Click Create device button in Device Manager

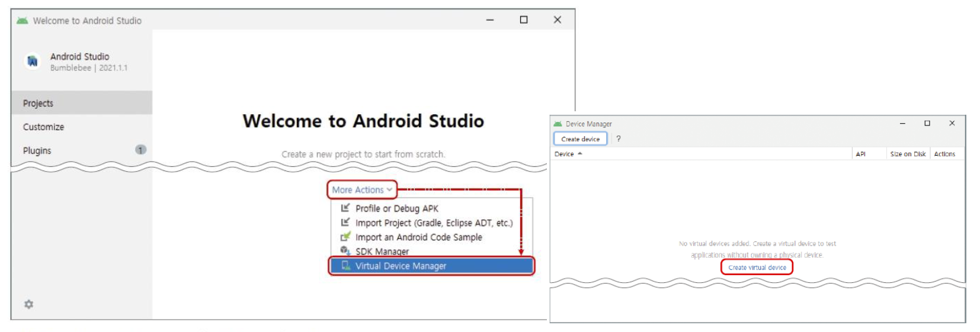(580, 139)
